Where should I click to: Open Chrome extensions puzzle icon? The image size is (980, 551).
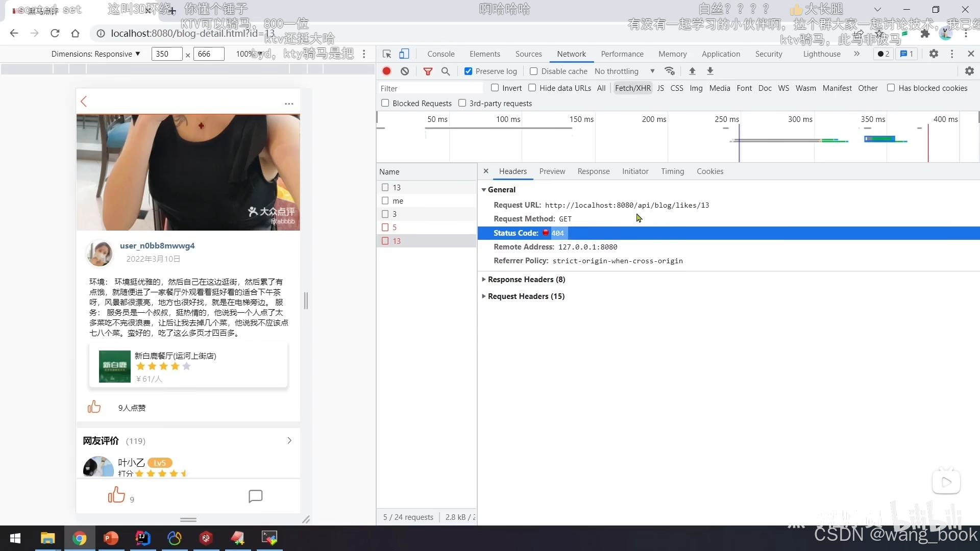[x=925, y=34]
